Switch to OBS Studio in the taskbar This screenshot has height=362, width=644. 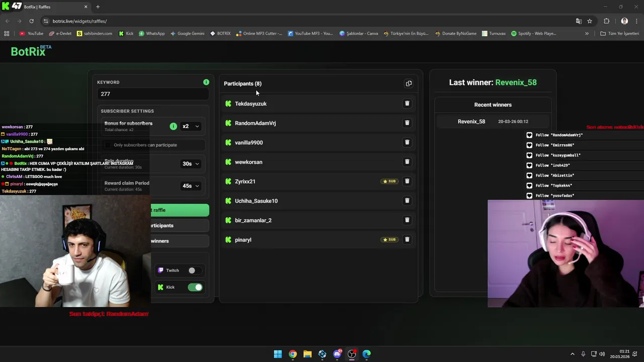(x=352, y=354)
